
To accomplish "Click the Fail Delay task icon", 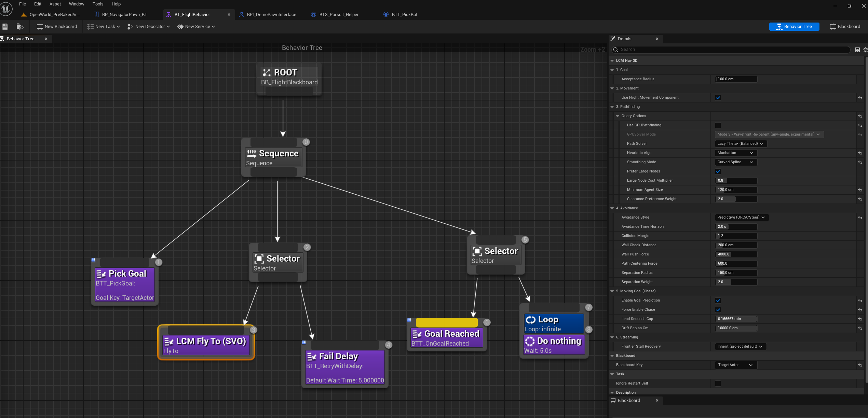I will tap(312, 357).
